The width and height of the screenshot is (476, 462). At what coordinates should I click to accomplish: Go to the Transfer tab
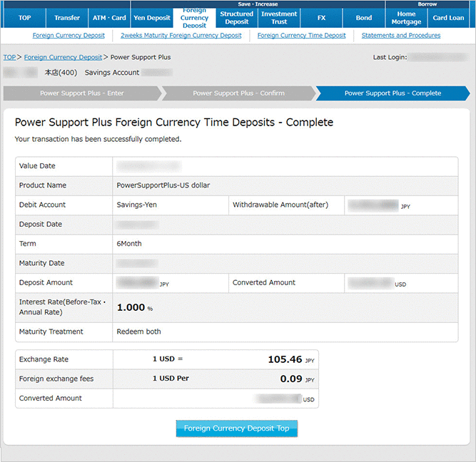pos(67,18)
